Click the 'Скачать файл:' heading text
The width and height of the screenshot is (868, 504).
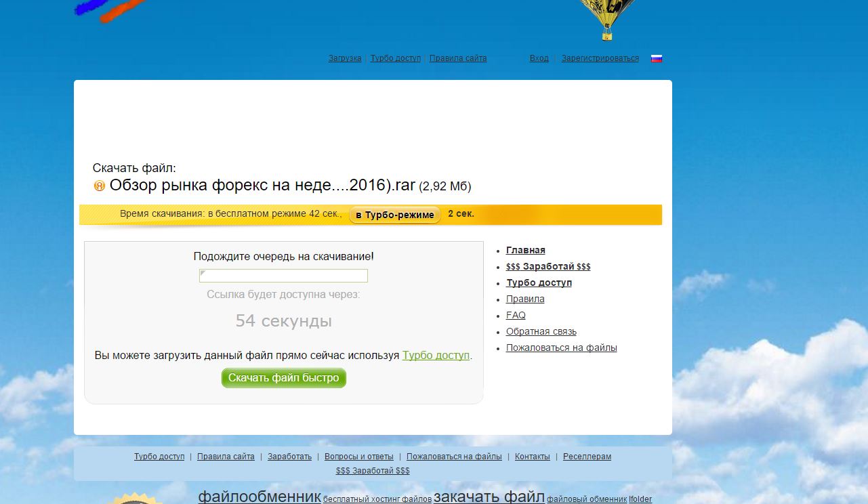point(134,168)
